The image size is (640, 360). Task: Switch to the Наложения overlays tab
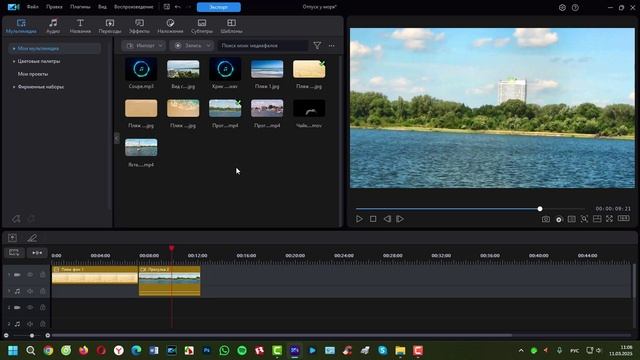point(170,26)
